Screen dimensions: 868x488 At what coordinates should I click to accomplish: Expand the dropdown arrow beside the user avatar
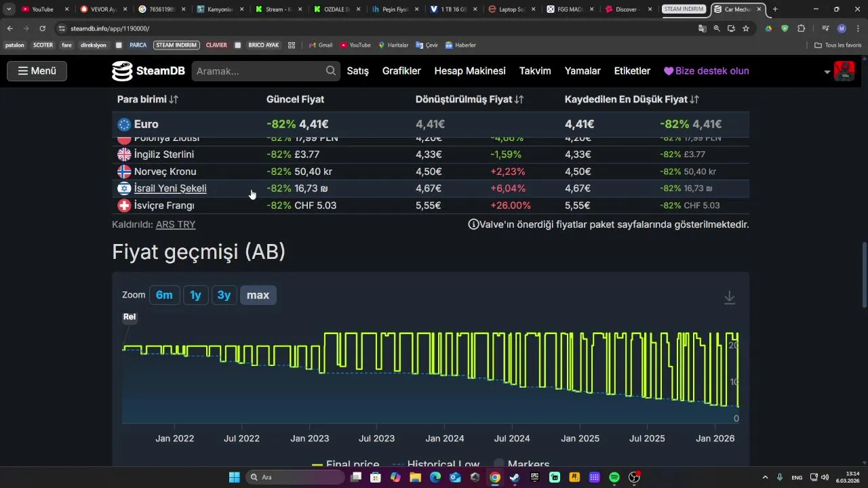tap(827, 72)
